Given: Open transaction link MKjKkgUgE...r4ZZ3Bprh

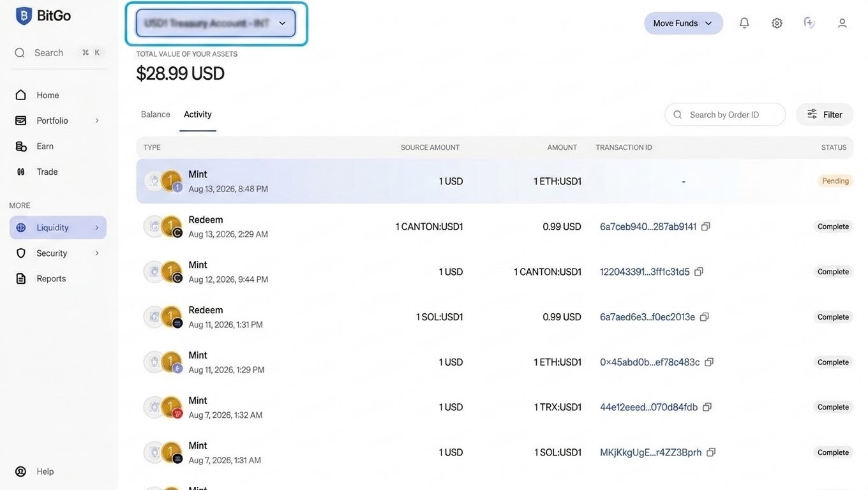Looking at the screenshot, I should pyautogui.click(x=651, y=452).
